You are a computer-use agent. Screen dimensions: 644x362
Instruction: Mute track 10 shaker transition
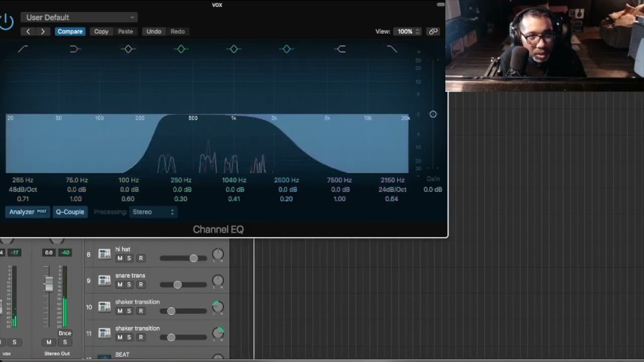coord(120,311)
